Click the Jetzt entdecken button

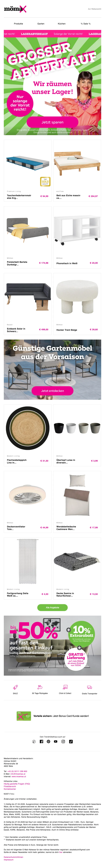click(52, 391)
